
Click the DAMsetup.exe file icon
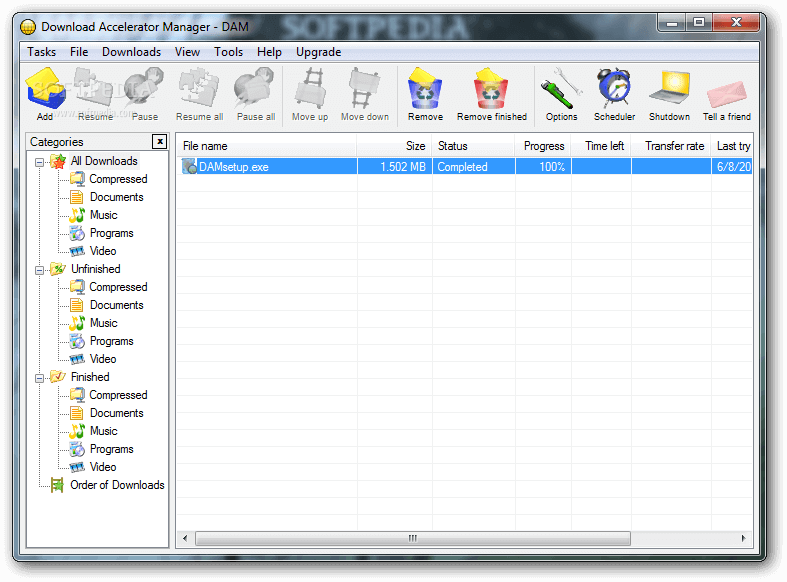click(189, 167)
